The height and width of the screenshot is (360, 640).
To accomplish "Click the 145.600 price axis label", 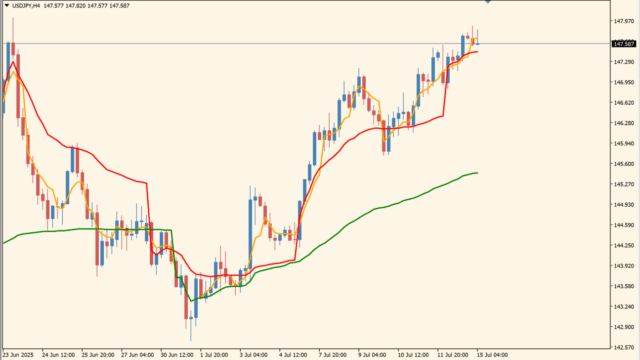I will [624, 164].
